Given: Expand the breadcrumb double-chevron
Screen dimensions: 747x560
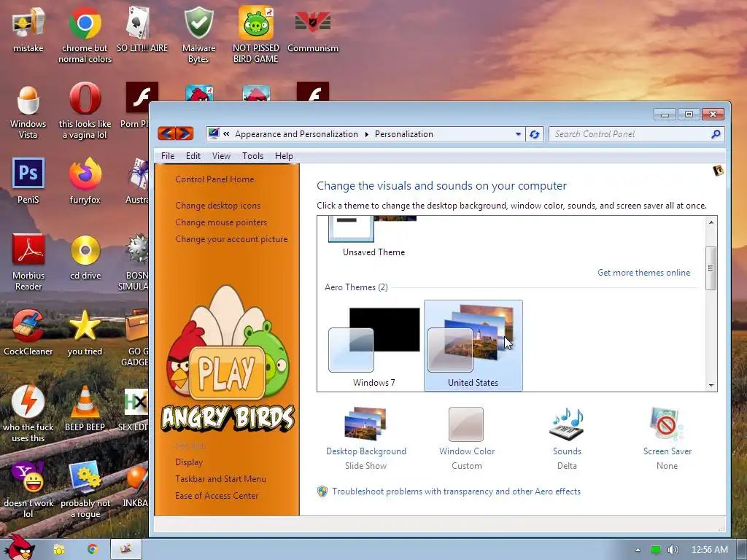Looking at the screenshot, I should 226,134.
